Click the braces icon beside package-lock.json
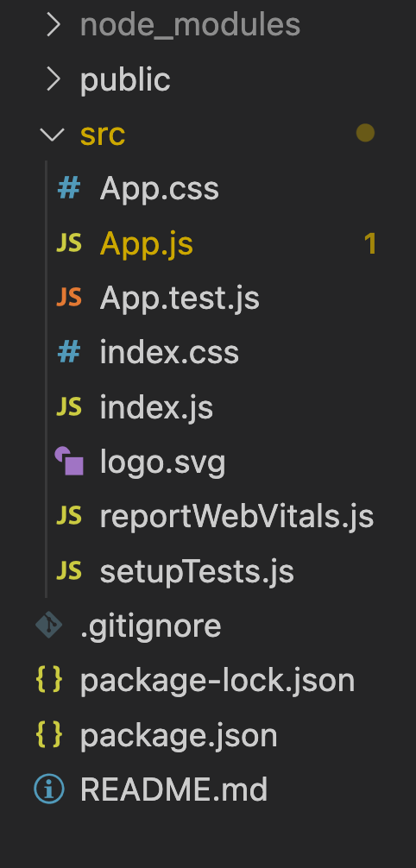This screenshot has height=868, width=416. point(49,681)
